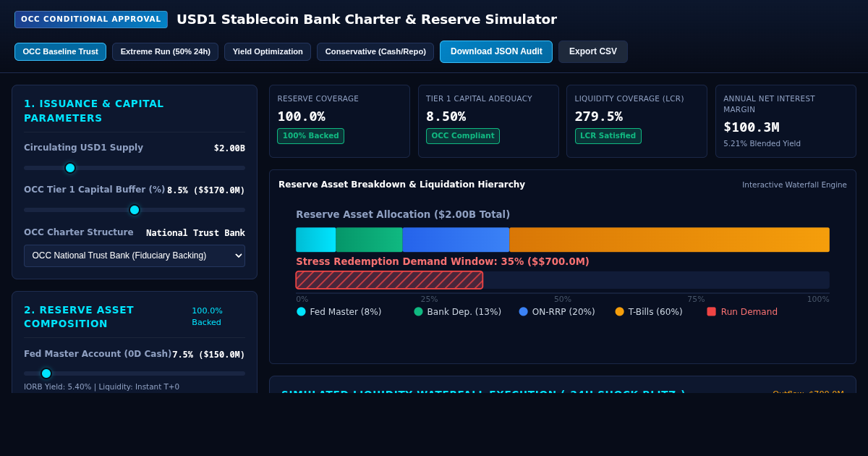The width and height of the screenshot is (868, 456).
Task: Click the $100.3M net interest margin value
Action: [x=752, y=127]
